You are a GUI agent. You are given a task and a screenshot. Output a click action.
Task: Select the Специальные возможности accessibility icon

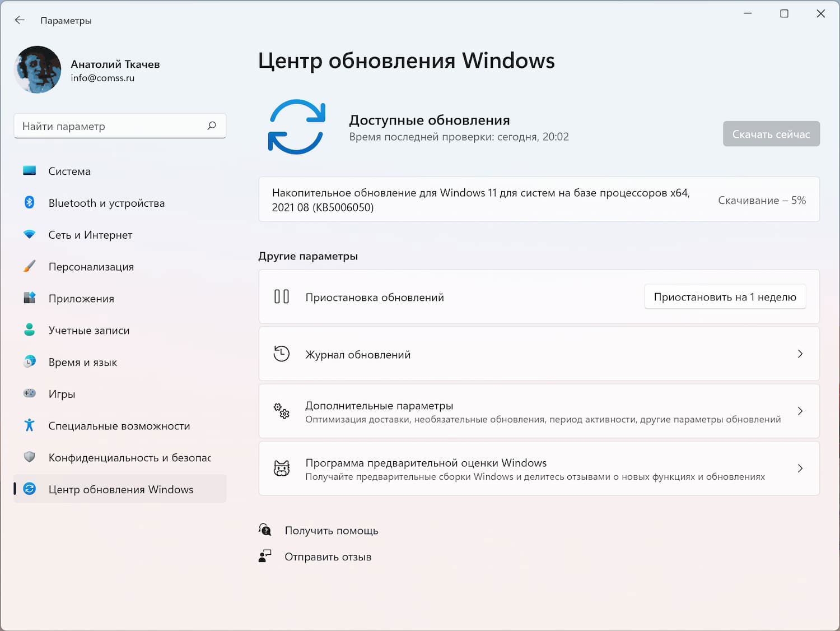pyautogui.click(x=30, y=426)
